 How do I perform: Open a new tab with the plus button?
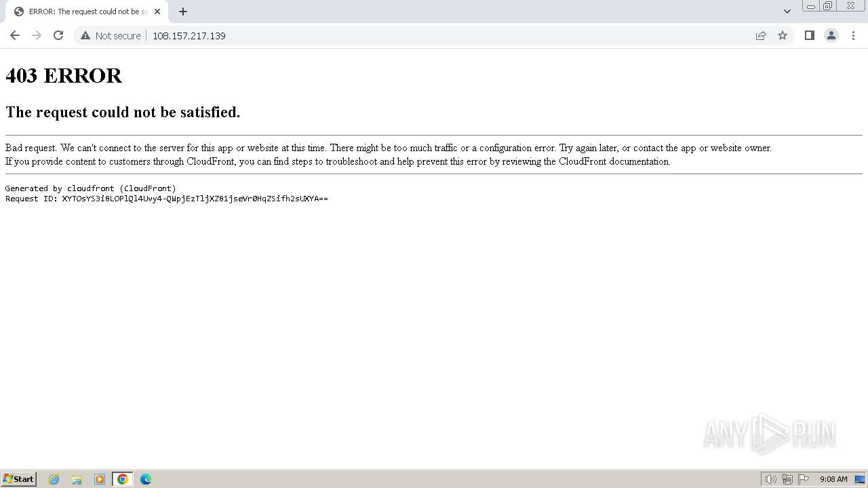pos(183,12)
